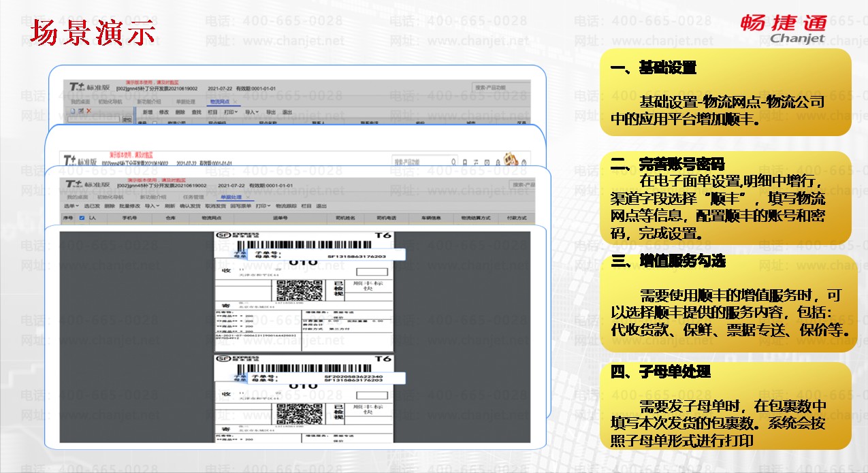The image size is (868, 473).
Task: Click the help question-mark icon in the middle window
Action: click(524, 163)
